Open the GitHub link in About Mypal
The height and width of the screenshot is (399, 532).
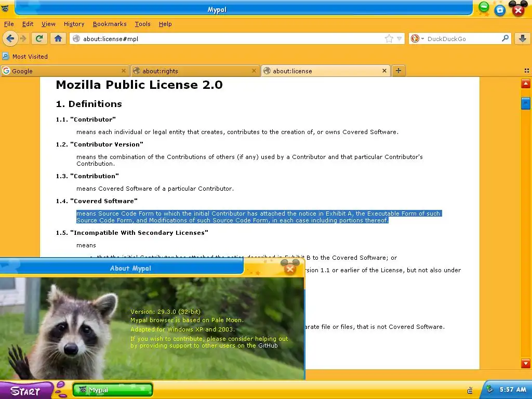tap(268, 345)
